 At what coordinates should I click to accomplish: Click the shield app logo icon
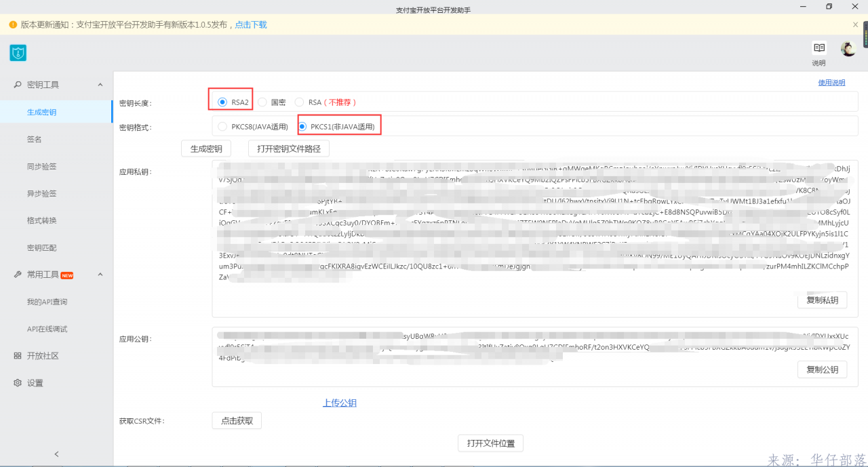[x=18, y=52]
